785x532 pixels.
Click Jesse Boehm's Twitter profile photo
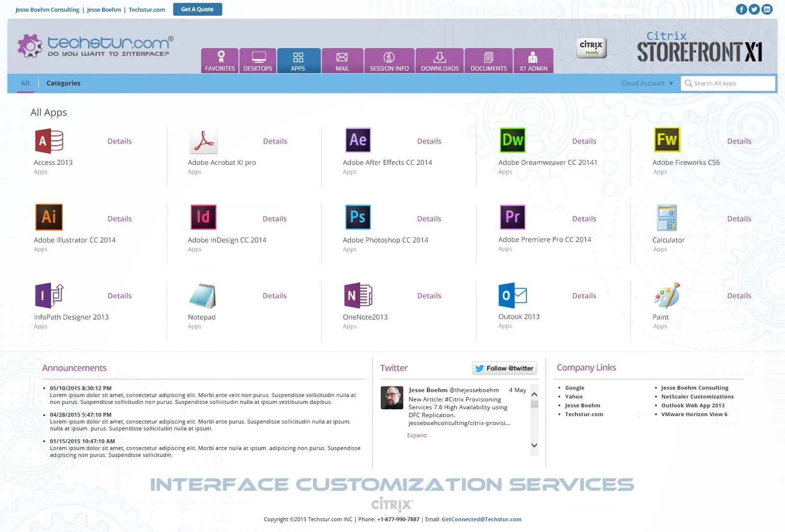coord(392,398)
